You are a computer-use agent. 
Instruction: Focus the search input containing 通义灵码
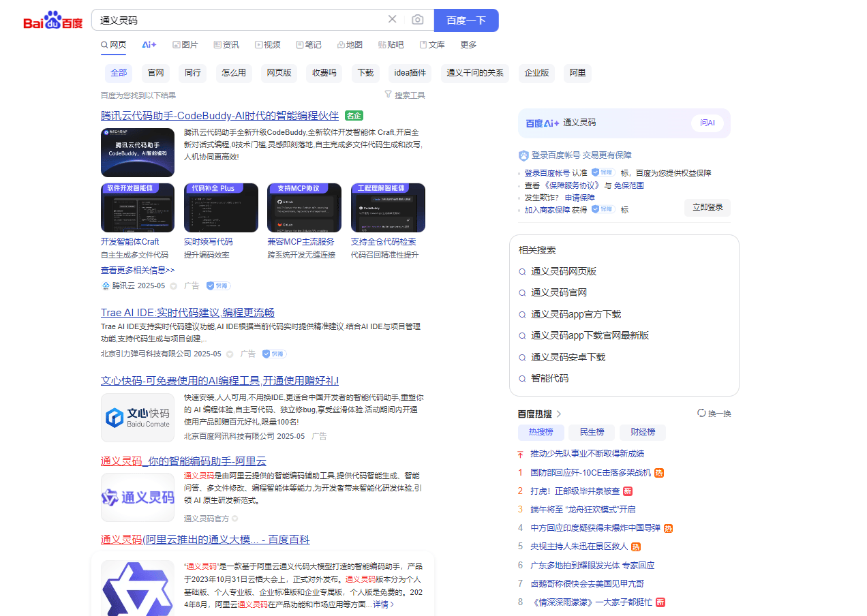[239, 20]
